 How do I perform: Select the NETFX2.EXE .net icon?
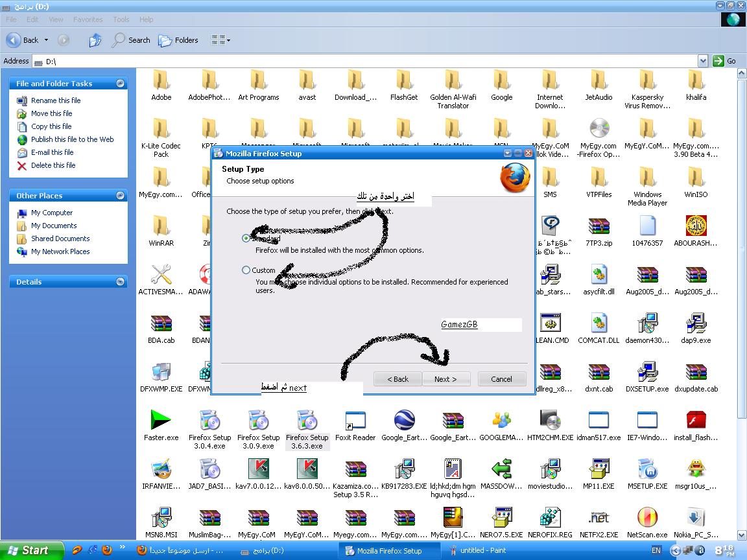pyautogui.click(x=599, y=517)
